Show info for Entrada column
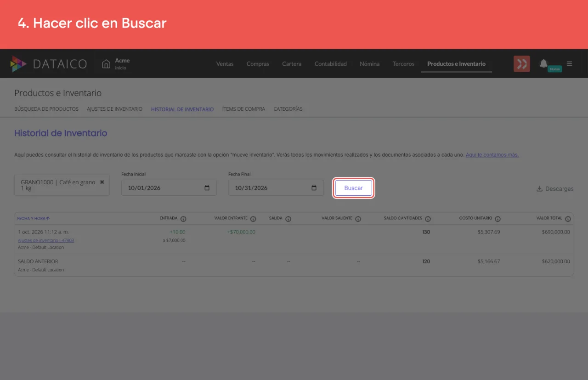Screen dimensions: 588x380 pyautogui.click(x=183, y=219)
